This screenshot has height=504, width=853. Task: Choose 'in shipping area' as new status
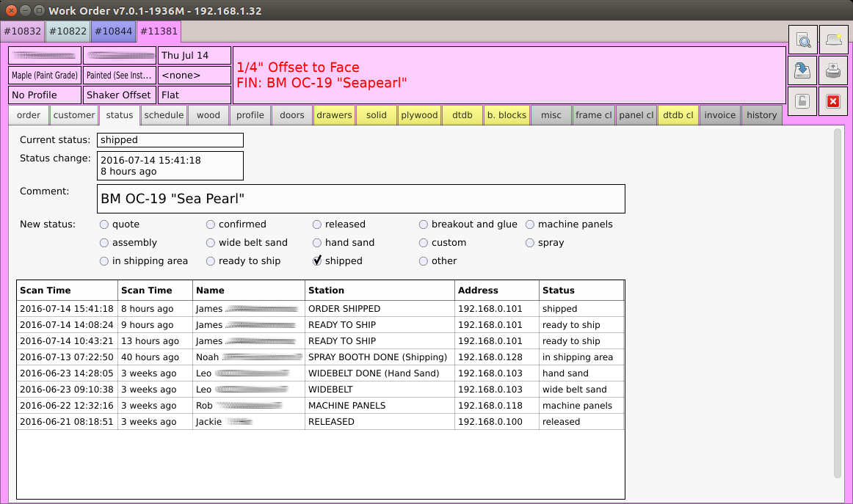point(104,261)
